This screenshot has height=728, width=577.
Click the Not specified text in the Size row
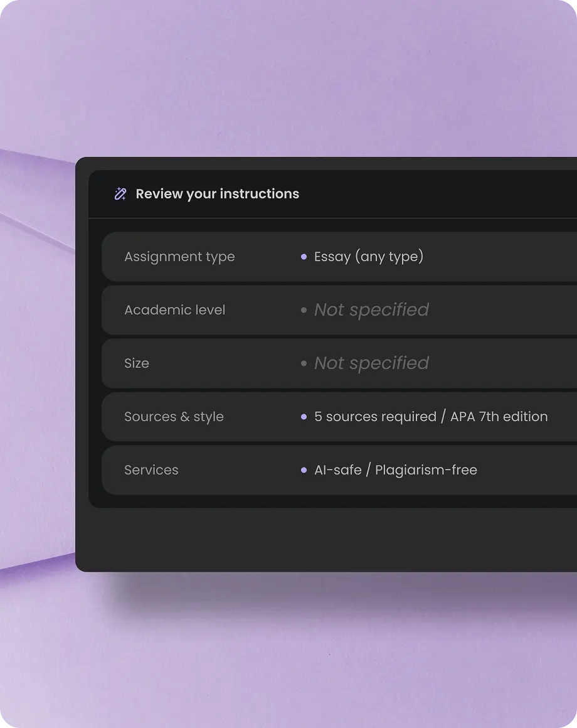point(371,363)
